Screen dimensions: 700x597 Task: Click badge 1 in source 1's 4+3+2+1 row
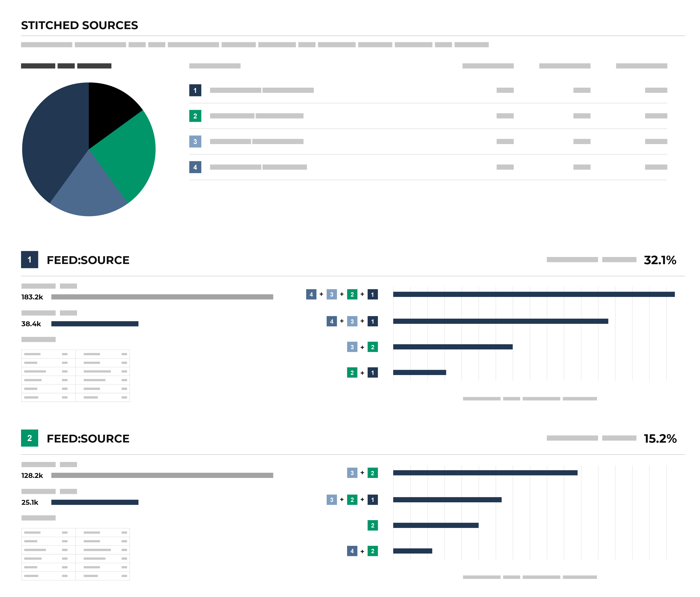click(x=373, y=295)
